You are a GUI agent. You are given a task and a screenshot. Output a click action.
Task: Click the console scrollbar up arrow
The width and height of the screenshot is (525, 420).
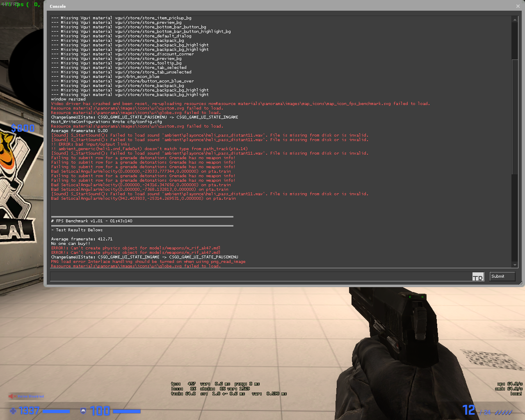515,20
